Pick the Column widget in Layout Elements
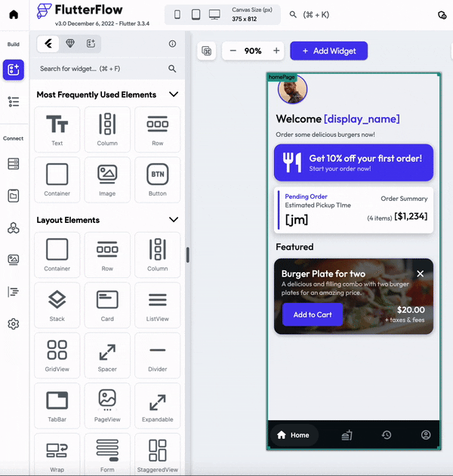The width and height of the screenshot is (453, 476). pos(158,255)
